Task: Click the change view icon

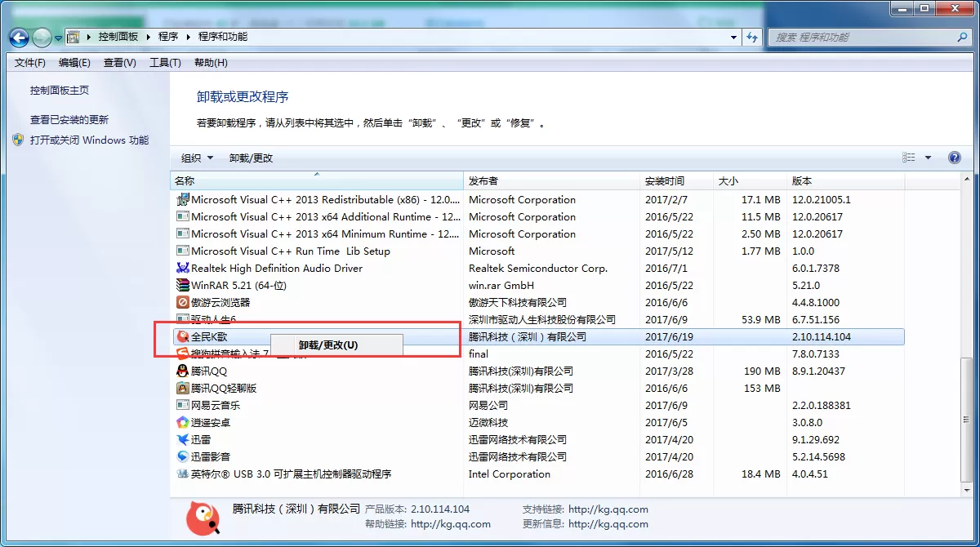Action: point(909,158)
